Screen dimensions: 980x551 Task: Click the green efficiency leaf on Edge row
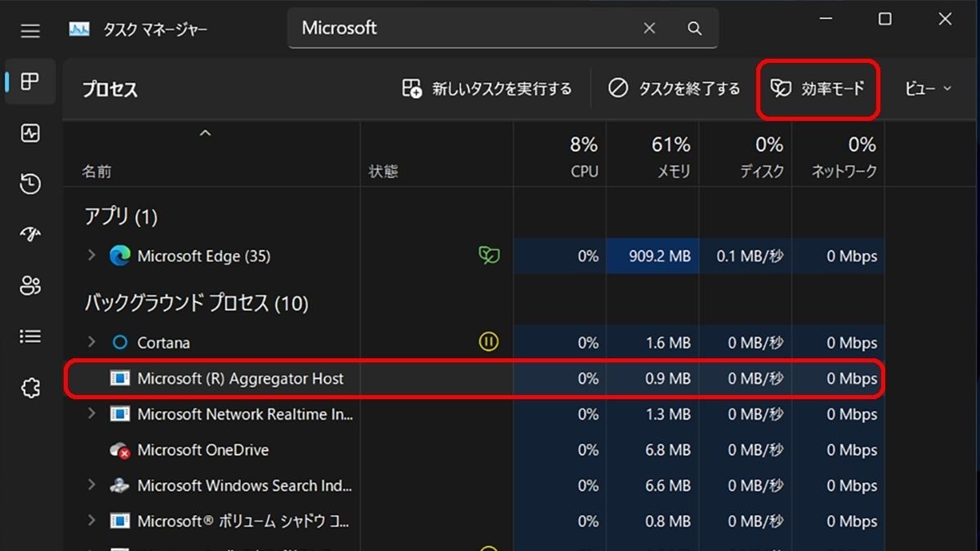489,256
